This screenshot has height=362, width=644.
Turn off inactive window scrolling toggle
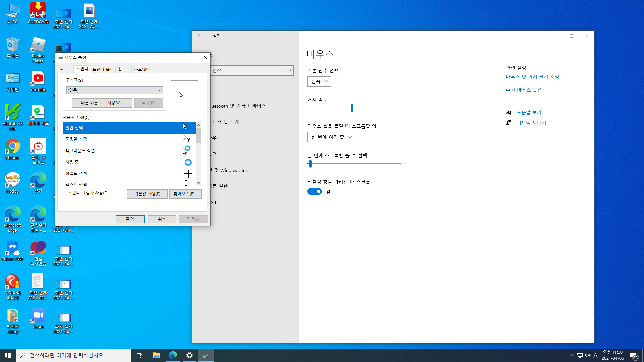pyautogui.click(x=315, y=191)
